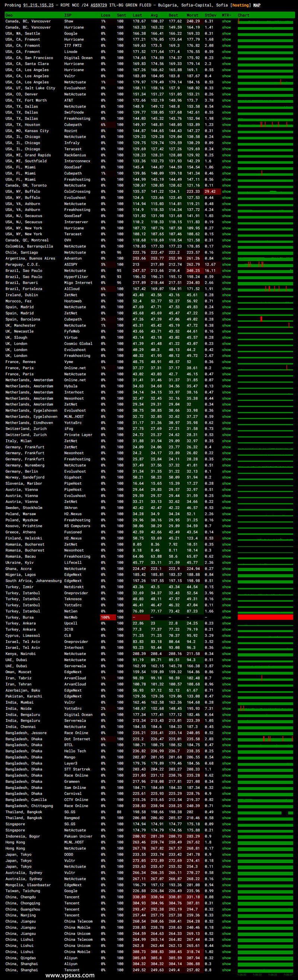Show MTR for Mongolia Ulaanbaatar EdgeNext row
Screen dimensions: 298x980
226,885
